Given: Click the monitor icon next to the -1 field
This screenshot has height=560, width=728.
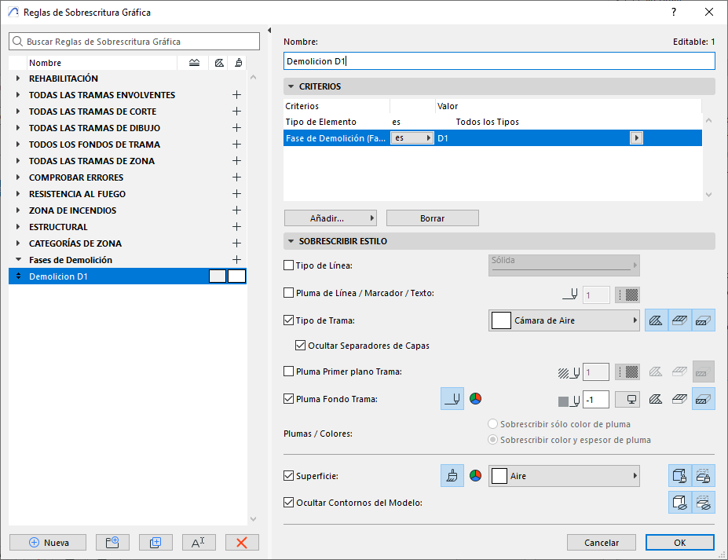Looking at the screenshot, I should pos(627,400).
